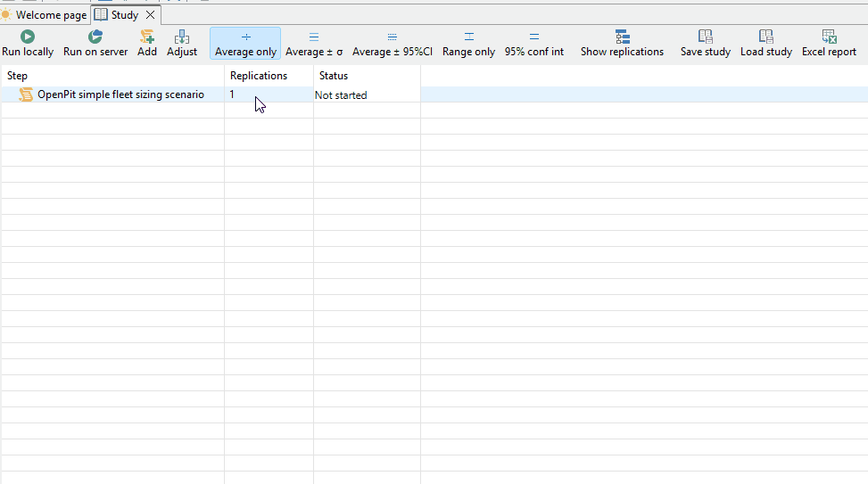The image size is (868, 484).
Task: Click the Replications column header
Action: [x=269, y=76]
